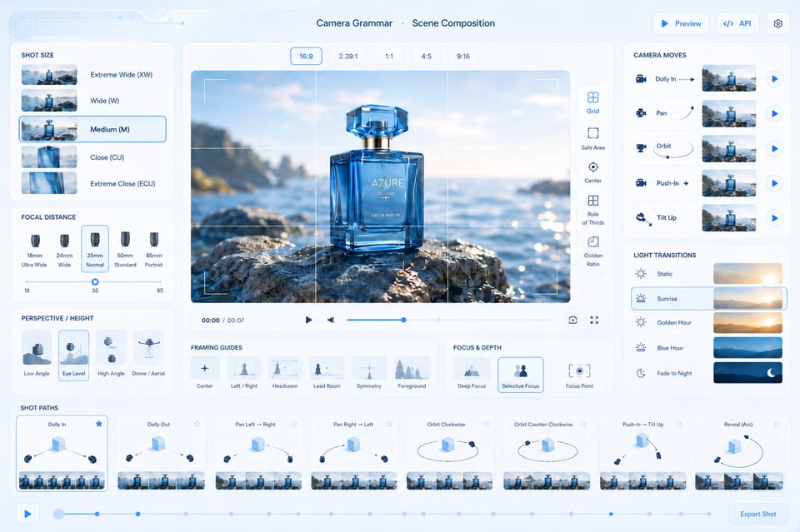800x532 pixels.
Task: Click the Preview button
Action: [681, 23]
